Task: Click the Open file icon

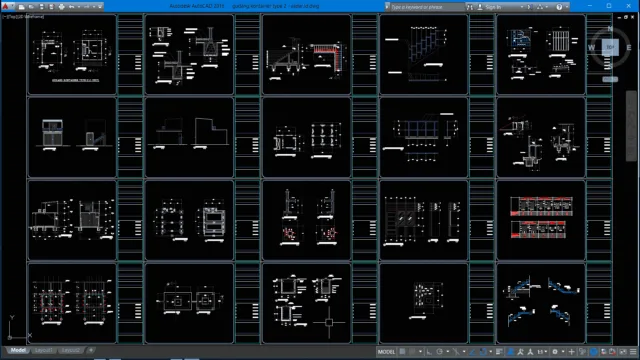Action: [x=31, y=7]
